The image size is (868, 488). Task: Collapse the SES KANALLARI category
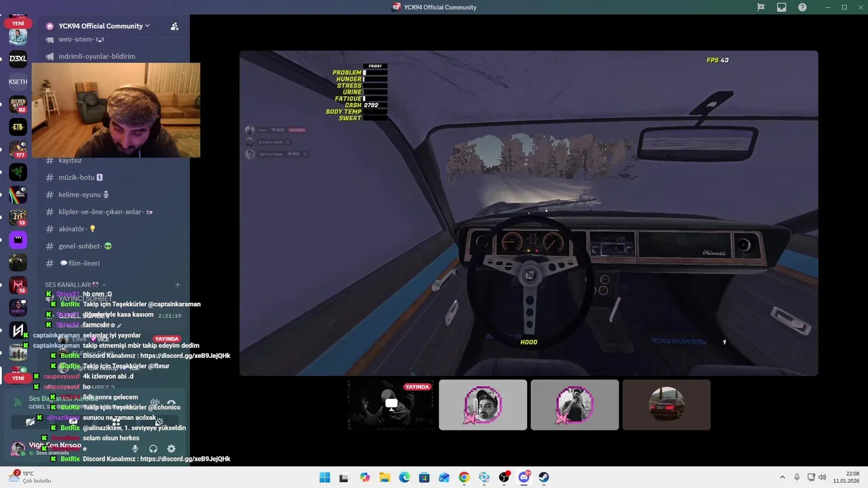point(75,285)
